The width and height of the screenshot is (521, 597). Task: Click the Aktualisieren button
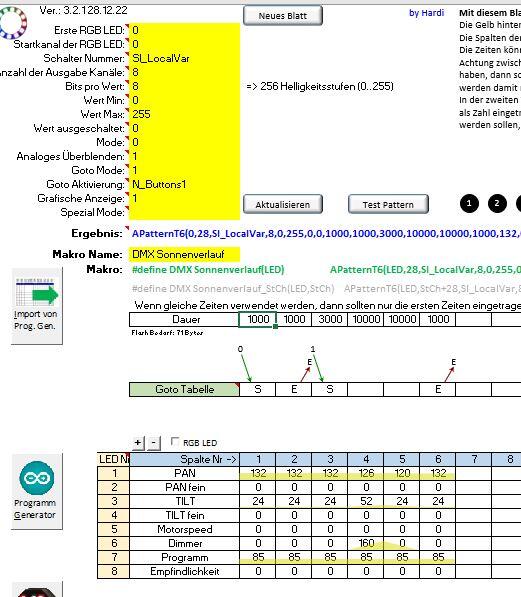click(x=283, y=204)
